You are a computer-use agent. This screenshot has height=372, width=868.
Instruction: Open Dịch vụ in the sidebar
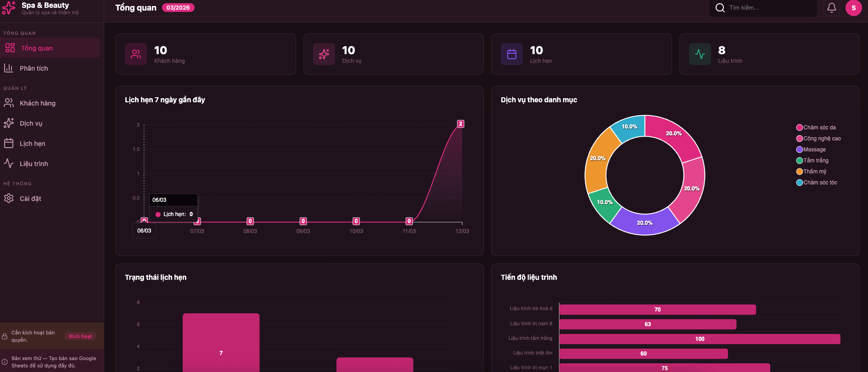pos(31,123)
